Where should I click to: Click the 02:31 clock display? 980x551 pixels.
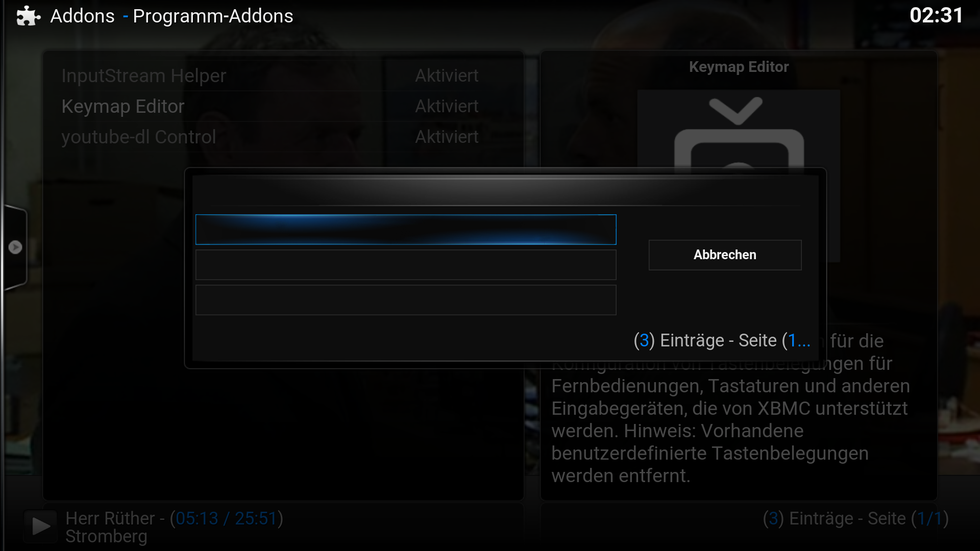coord(936,15)
